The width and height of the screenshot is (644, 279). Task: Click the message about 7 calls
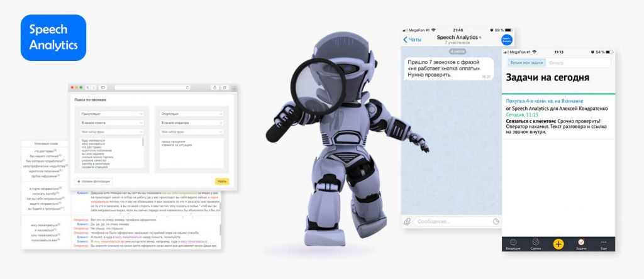pyautogui.click(x=448, y=68)
